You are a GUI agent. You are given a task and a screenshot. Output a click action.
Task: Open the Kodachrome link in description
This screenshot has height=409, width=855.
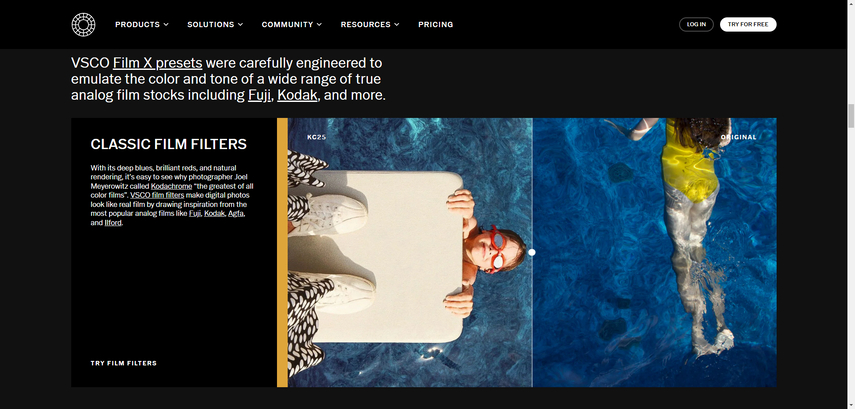[x=171, y=186]
